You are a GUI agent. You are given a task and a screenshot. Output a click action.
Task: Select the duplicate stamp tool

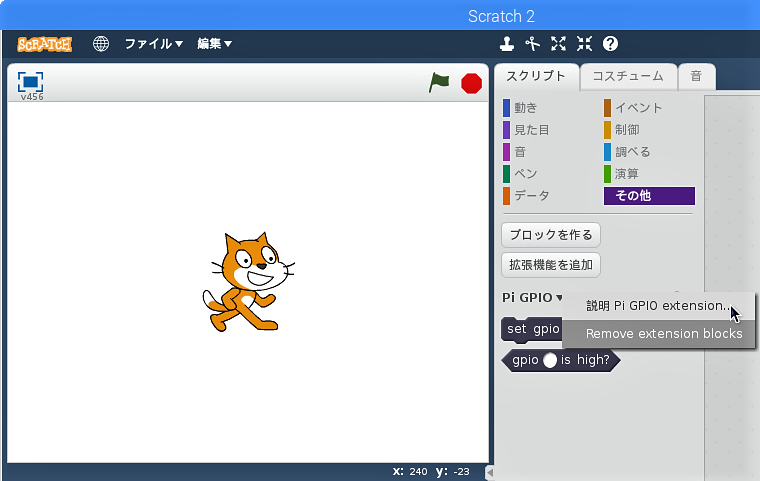point(507,44)
